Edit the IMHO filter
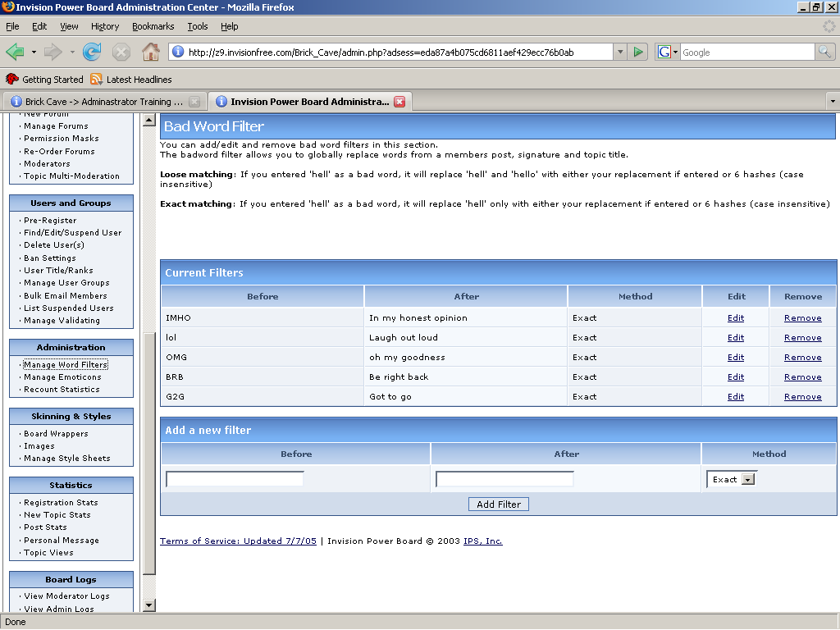 (x=736, y=318)
